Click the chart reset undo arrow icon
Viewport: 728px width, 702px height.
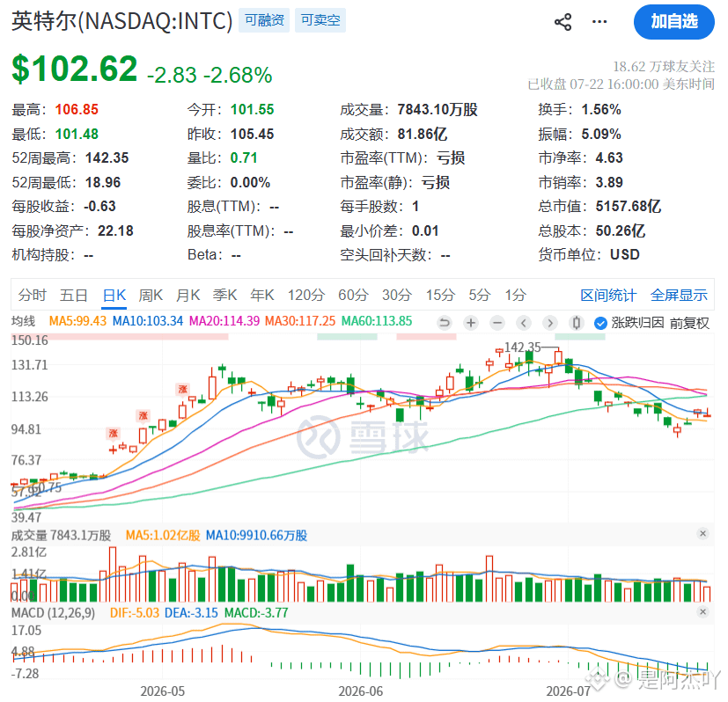(x=445, y=323)
